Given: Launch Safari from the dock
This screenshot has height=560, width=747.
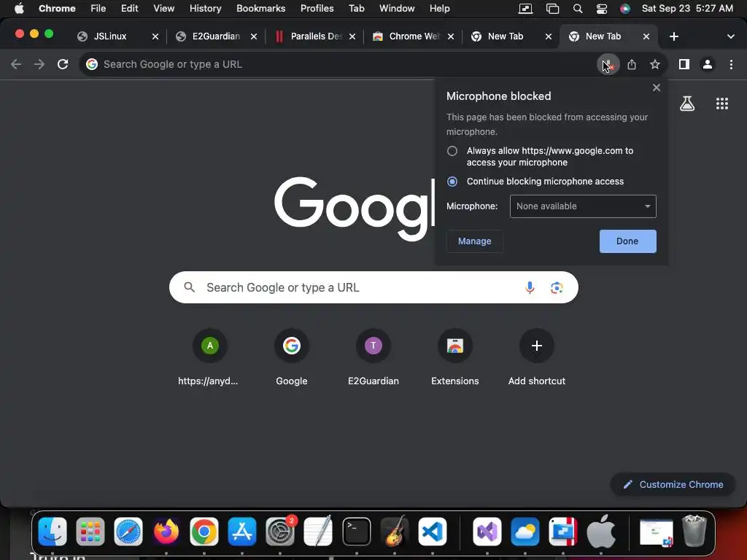Looking at the screenshot, I should pos(128,532).
